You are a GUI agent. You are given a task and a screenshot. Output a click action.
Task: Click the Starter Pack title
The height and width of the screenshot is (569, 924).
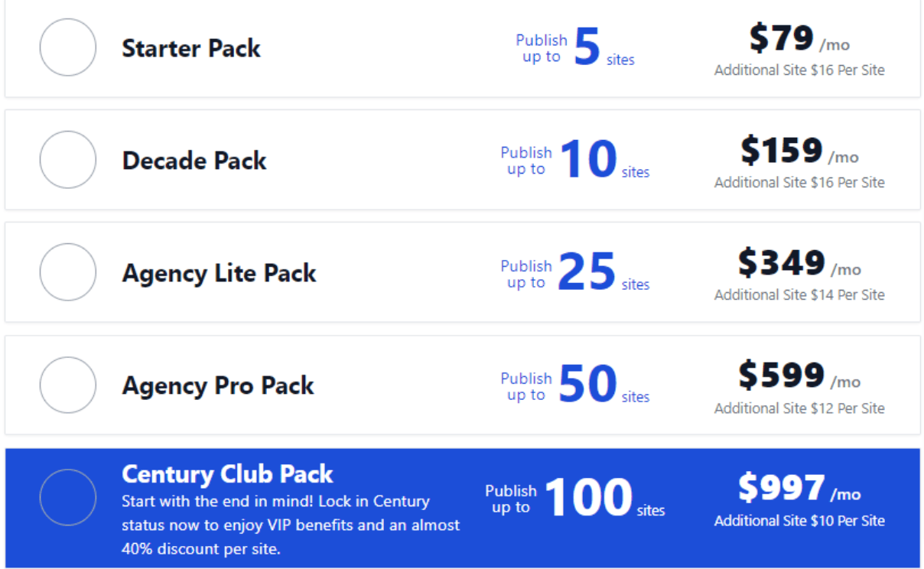tap(190, 48)
